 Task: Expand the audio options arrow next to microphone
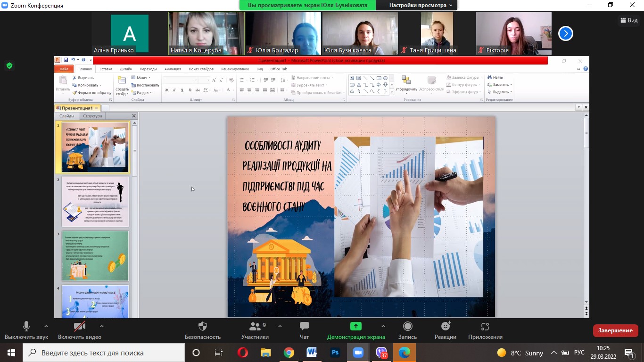46,326
